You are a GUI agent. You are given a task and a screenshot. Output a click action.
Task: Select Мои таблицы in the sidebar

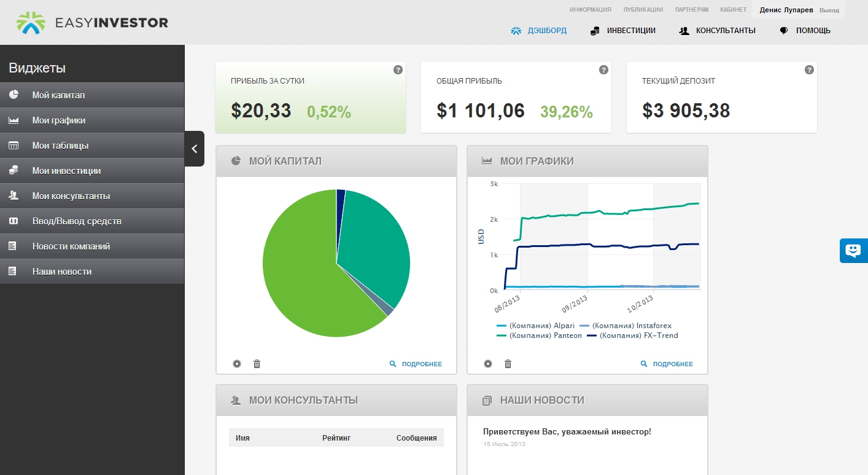click(92, 146)
